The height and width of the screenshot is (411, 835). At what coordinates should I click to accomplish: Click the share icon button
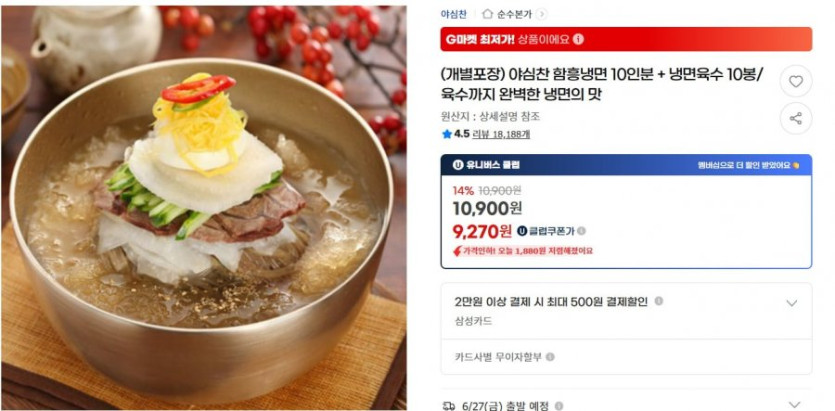(x=796, y=118)
